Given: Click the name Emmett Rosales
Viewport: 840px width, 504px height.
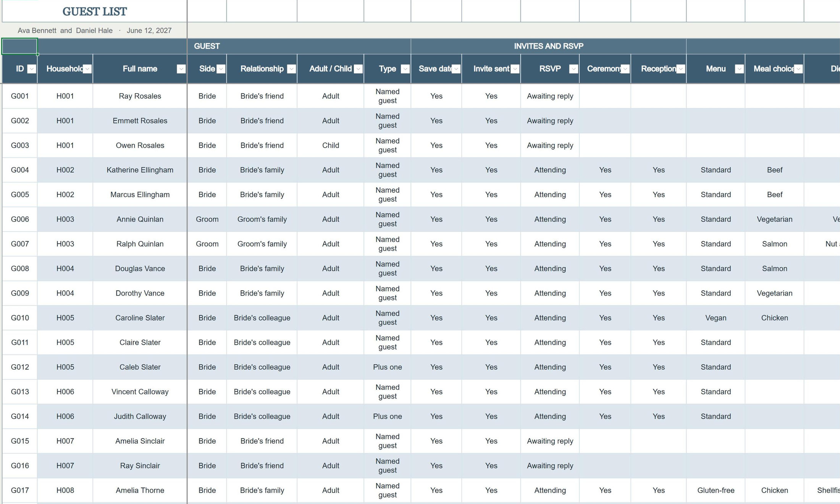Looking at the screenshot, I should click(x=140, y=121).
